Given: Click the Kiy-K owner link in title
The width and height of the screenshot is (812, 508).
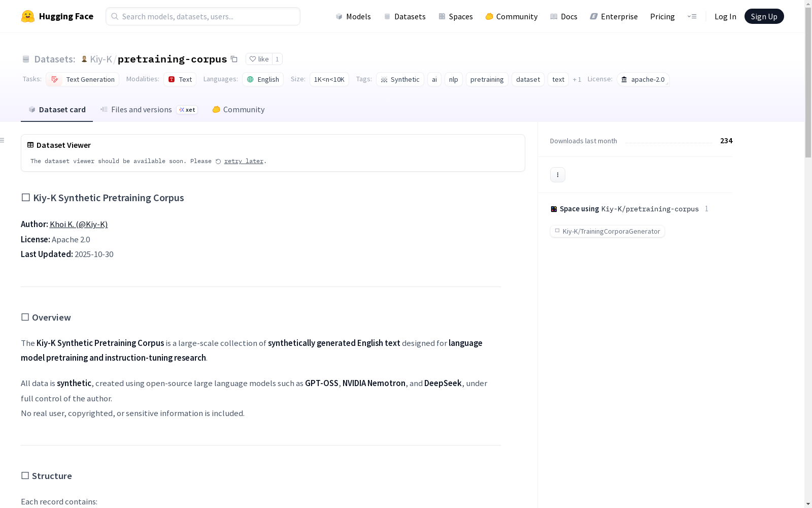Looking at the screenshot, I should coord(101,59).
